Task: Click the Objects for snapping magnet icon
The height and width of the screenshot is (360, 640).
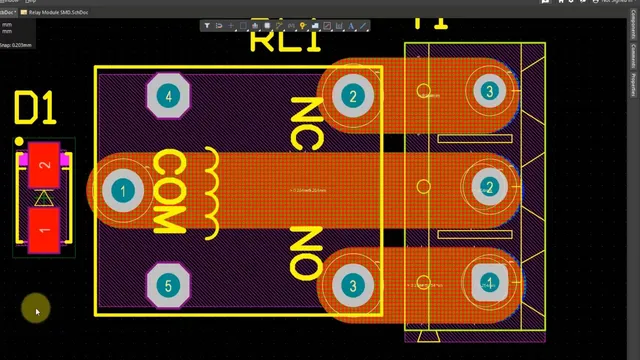Action: (x=219, y=26)
